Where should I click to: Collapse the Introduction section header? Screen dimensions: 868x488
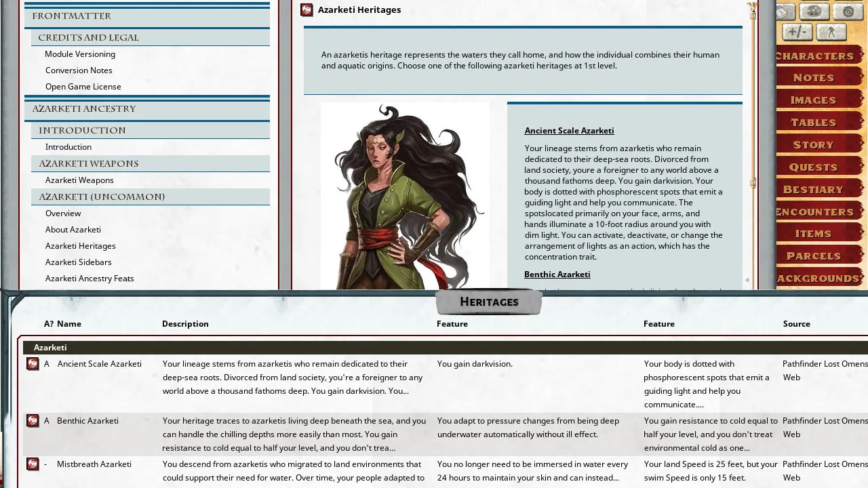151,131
